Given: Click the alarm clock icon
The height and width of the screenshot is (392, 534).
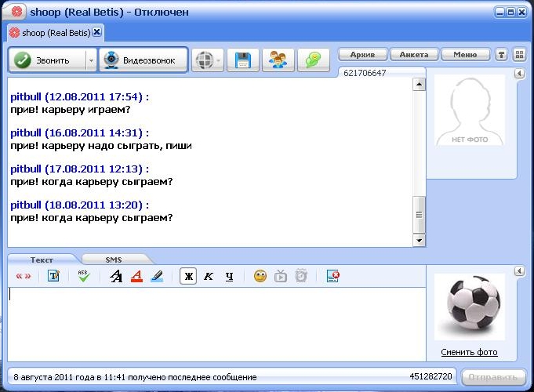Looking at the screenshot, I should [301, 276].
